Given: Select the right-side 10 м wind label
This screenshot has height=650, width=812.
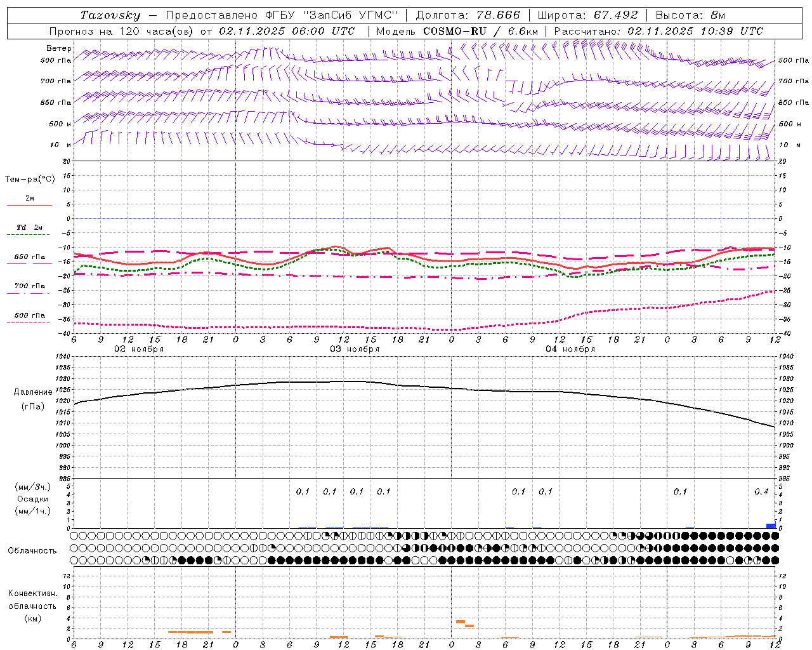Looking at the screenshot, I should [x=789, y=145].
